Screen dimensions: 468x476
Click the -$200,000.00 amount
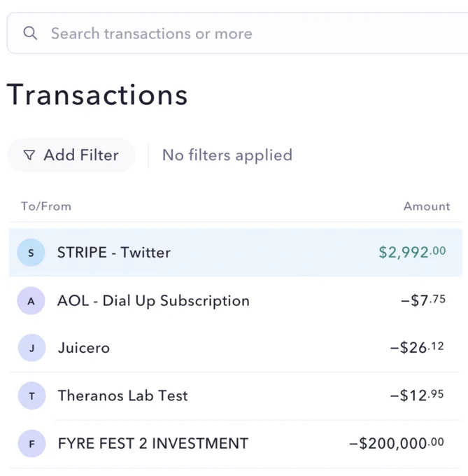click(397, 444)
